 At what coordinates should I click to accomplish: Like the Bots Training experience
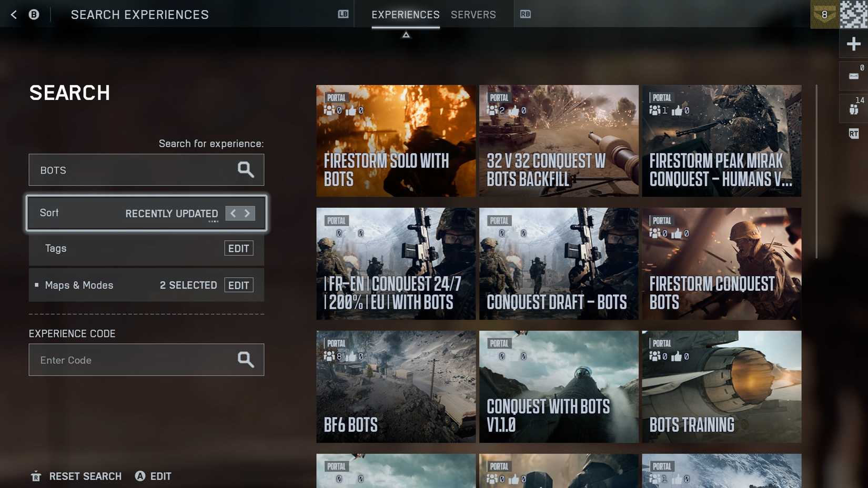point(678,357)
